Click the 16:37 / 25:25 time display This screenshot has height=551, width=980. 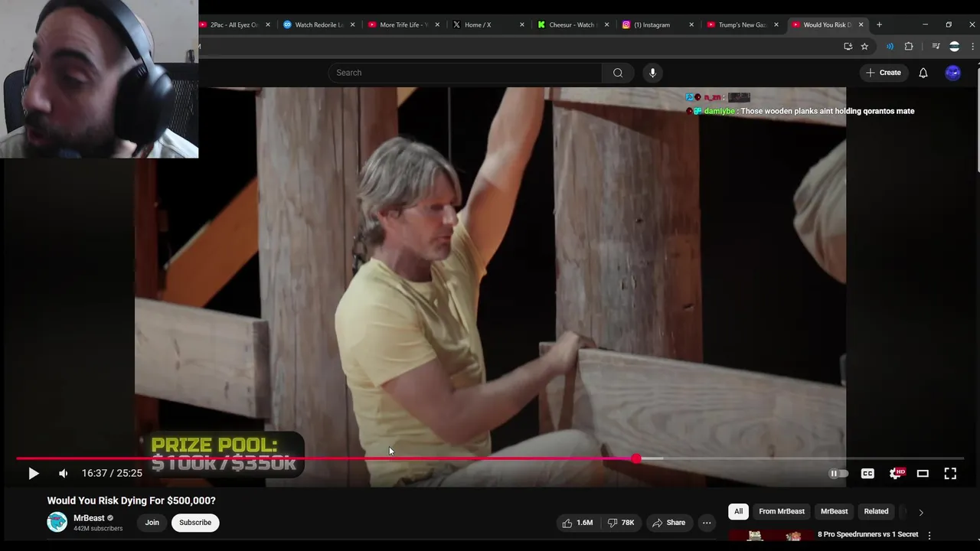tap(112, 474)
